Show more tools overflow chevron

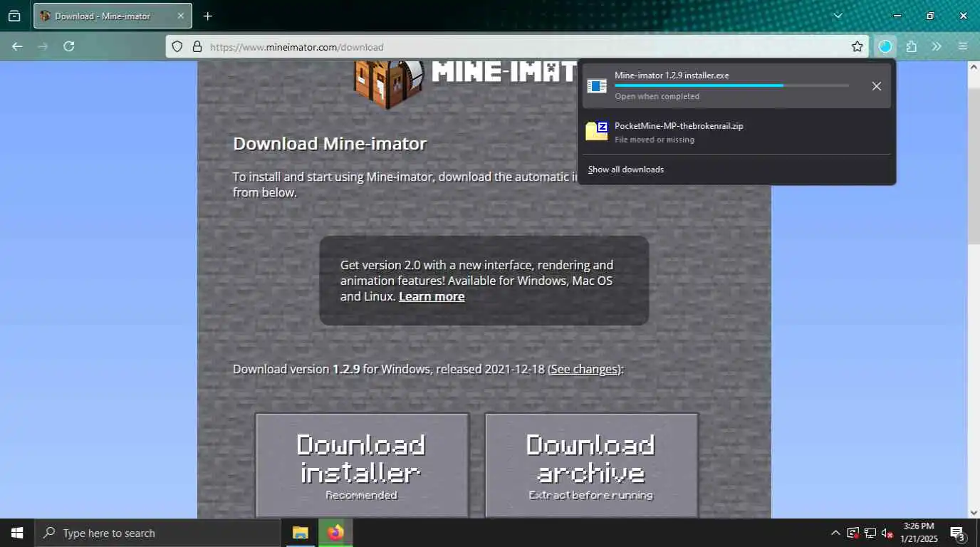tap(937, 46)
